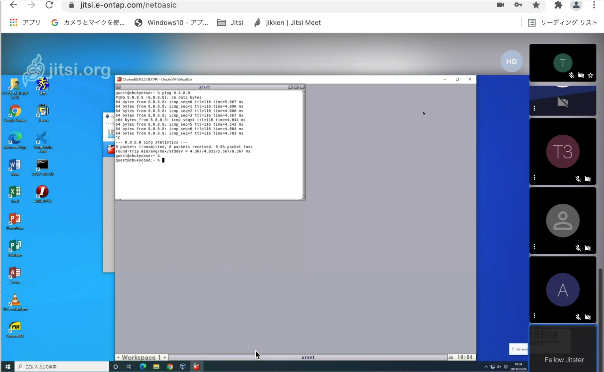
Task: Open Chrome extensions puzzle icon
Action: (x=558, y=5)
